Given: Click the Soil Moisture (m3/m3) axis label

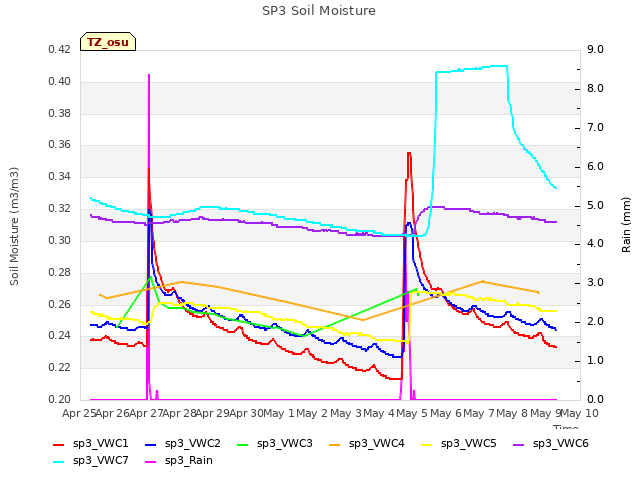Looking at the screenshot, I should pos(14,226).
